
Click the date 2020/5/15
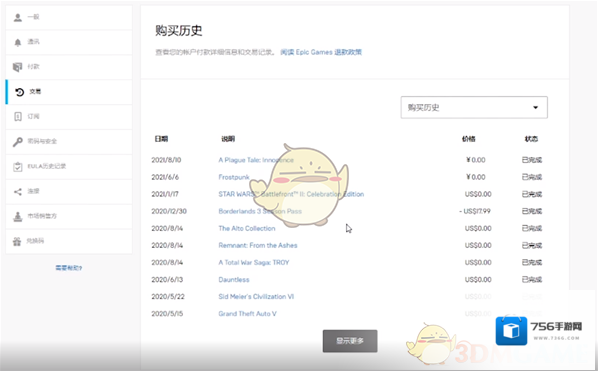click(167, 314)
